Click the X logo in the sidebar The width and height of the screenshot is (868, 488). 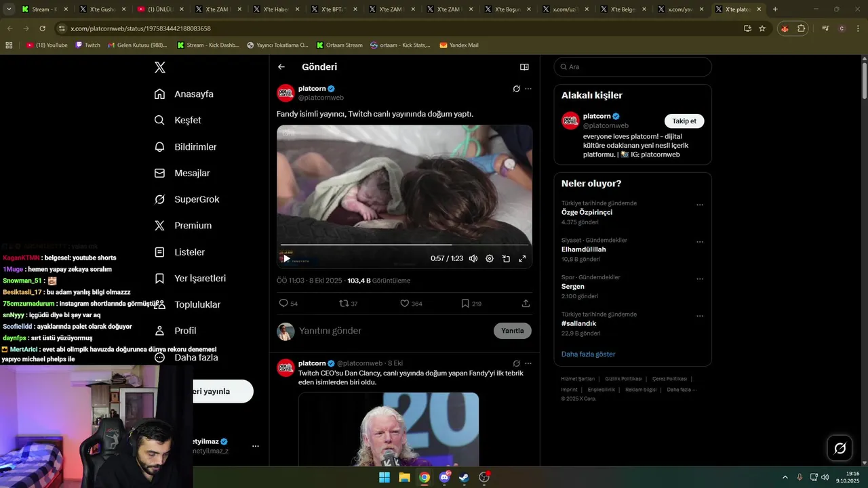pyautogui.click(x=159, y=67)
